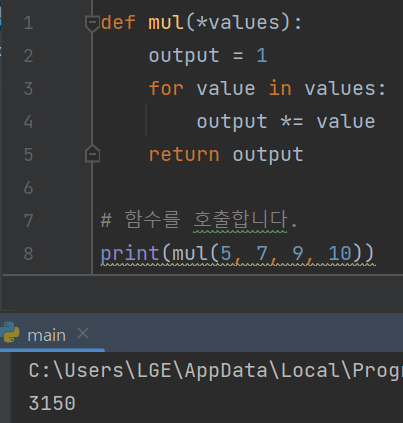Click line number 8 in gutter

(x=29, y=254)
